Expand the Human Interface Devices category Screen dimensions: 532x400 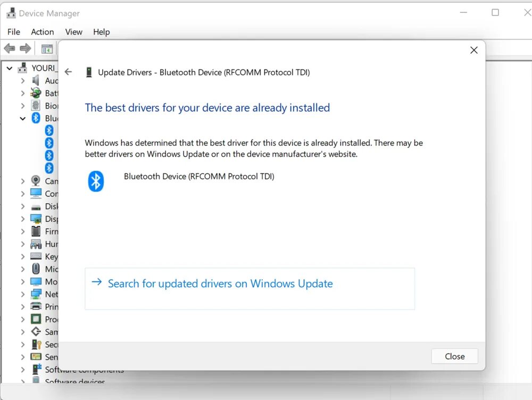coord(23,244)
